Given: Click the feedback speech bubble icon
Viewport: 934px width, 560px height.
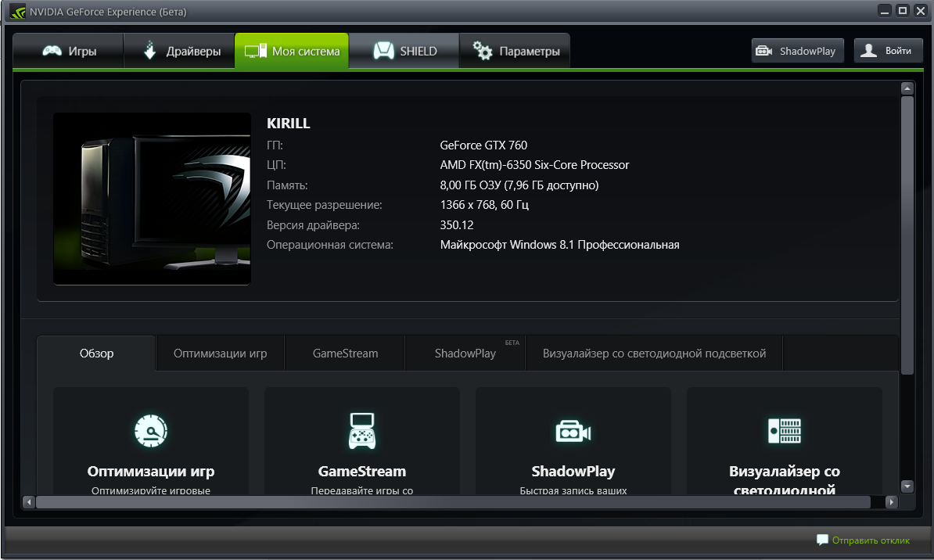Looking at the screenshot, I should pyautogui.click(x=823, y=540).
